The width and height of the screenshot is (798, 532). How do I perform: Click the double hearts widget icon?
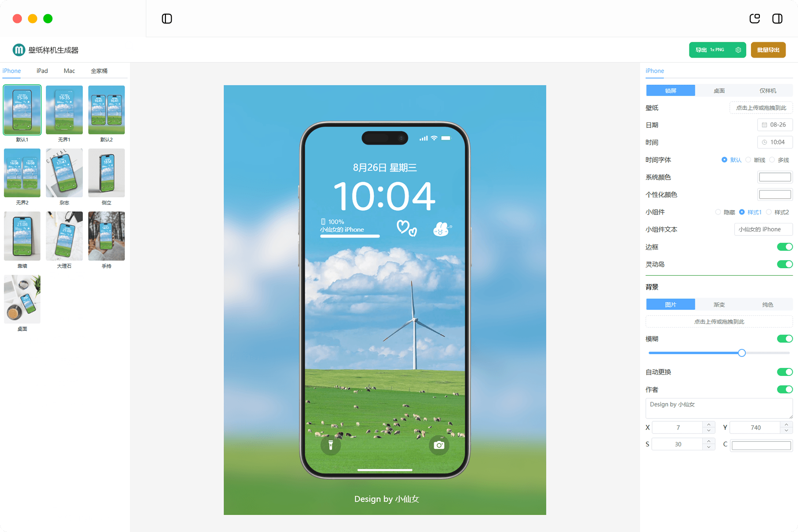(x=407, y=228)
